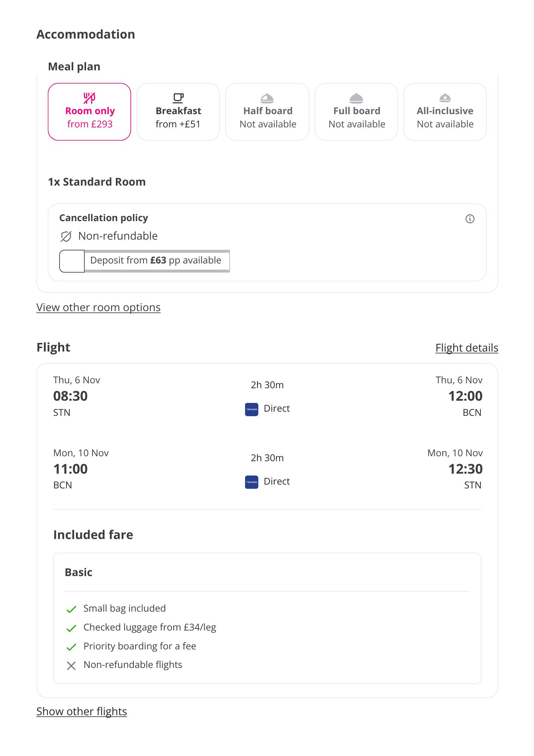Expand Show other flights

tap(82, 711)
